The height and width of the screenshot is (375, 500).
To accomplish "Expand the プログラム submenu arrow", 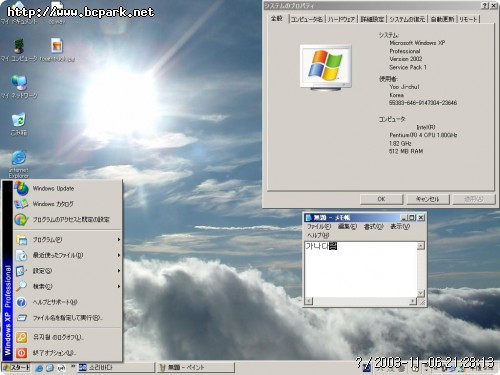I will 119,240.
